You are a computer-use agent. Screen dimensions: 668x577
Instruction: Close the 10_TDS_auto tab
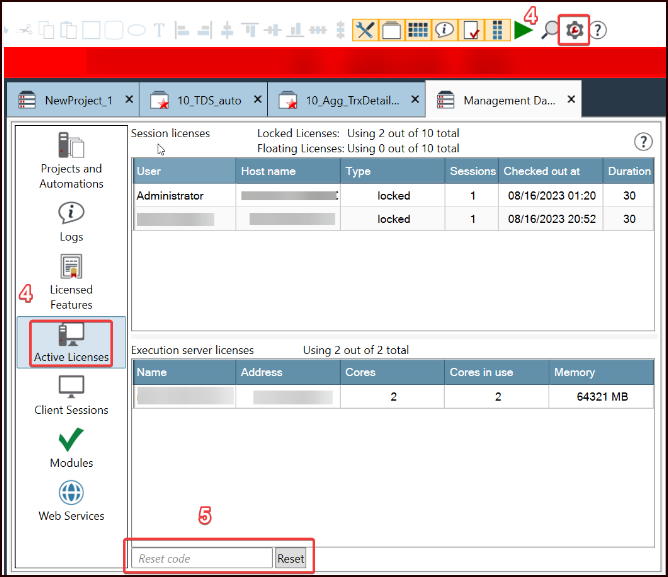pyautogui.click(x=258, y=100)
